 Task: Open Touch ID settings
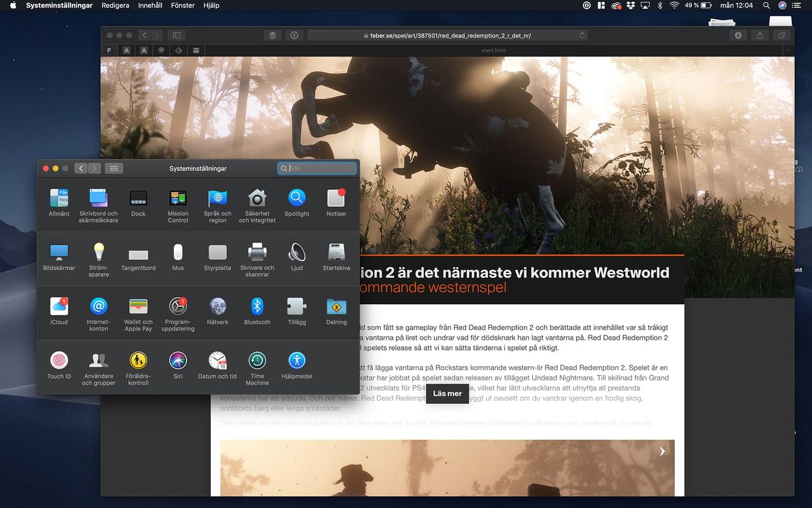[59, 365]
